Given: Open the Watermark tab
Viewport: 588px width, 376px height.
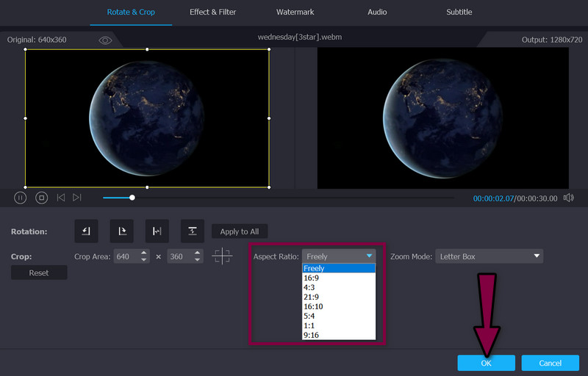Looking at the screenshot, I should tap(295, 12).
